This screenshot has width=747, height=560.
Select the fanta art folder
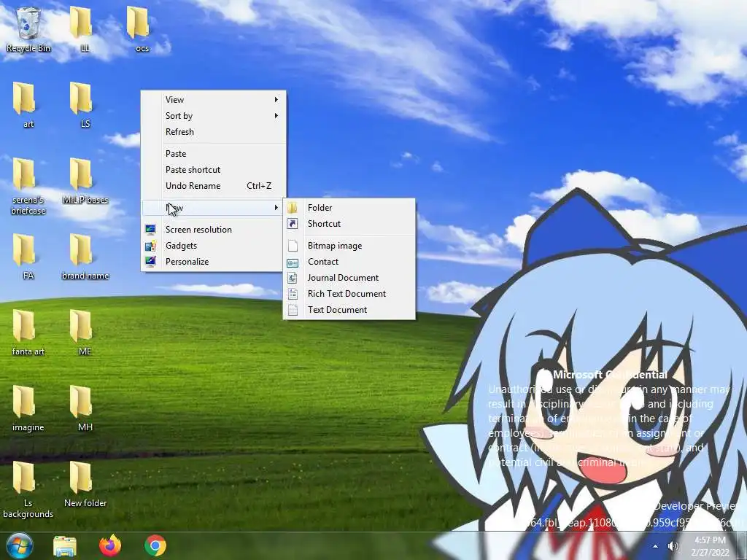click(x=28, y=332)
